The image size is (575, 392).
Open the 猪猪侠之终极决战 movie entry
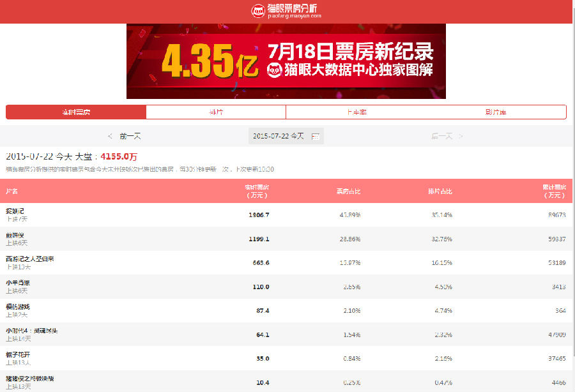click(x=30, y=379)
